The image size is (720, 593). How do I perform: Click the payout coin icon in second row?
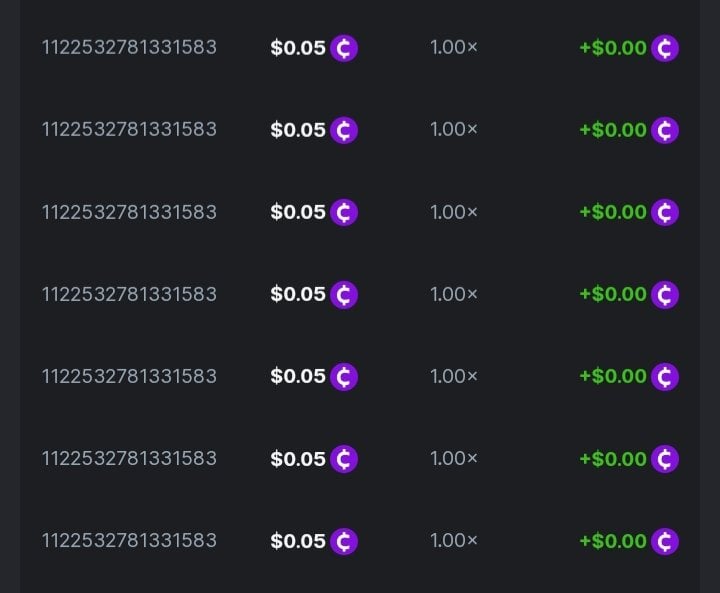coord(665,130)
